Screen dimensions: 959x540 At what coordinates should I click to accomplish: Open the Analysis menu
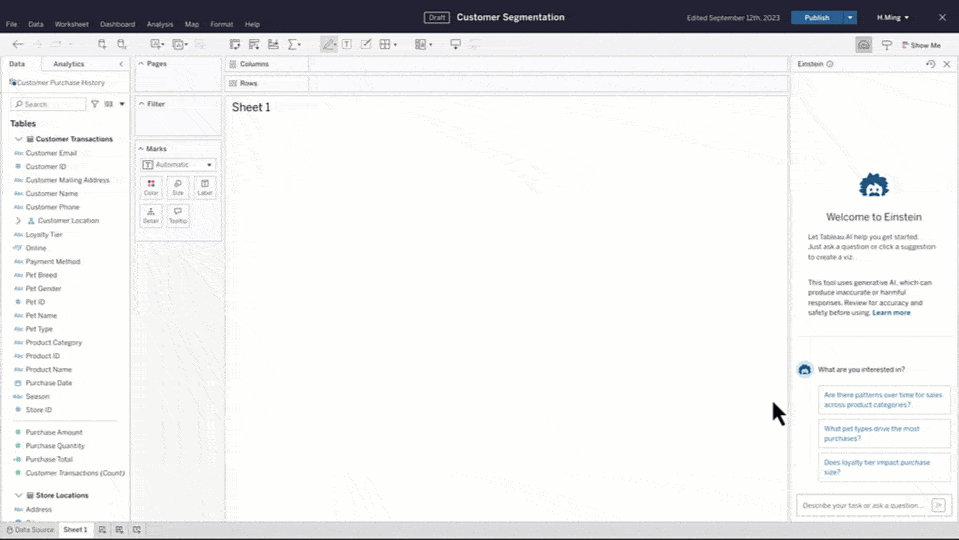[x=160, y=24]
